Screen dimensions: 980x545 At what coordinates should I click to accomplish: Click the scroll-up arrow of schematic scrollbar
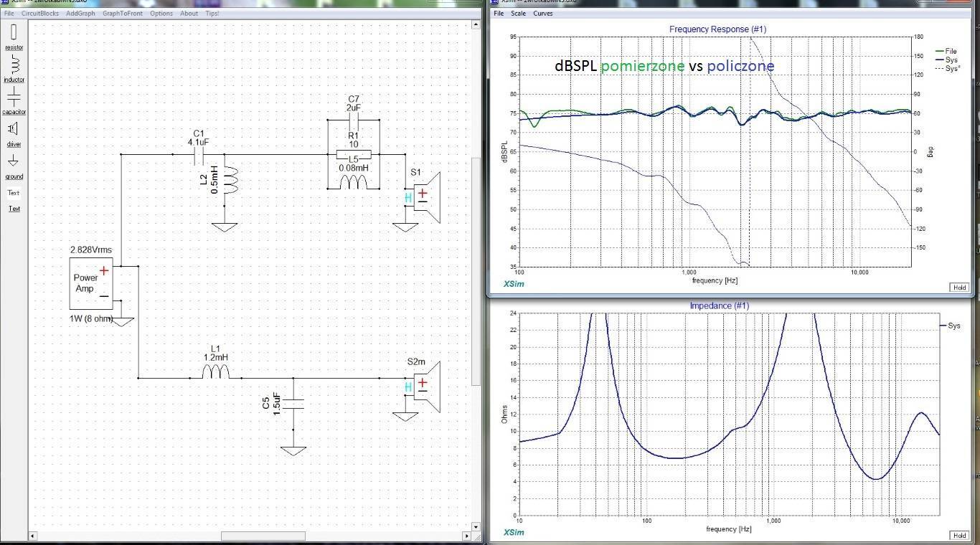pyautogui.click(x=476, y=24)
